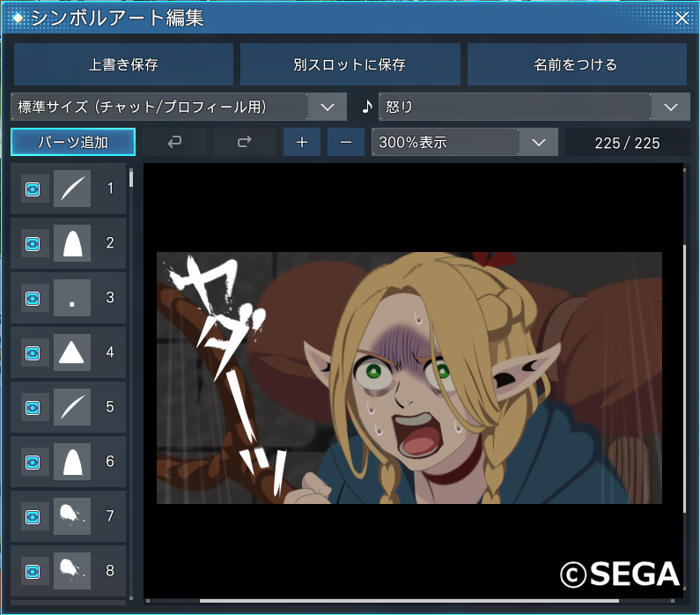
Task: Click 別スロットに保存 to save to another slot
Action: point(350,64)
